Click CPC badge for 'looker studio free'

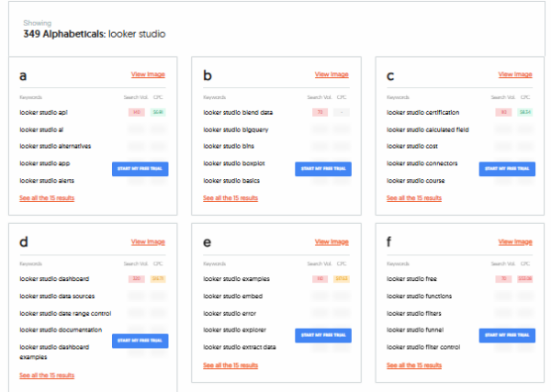[525, 279]
